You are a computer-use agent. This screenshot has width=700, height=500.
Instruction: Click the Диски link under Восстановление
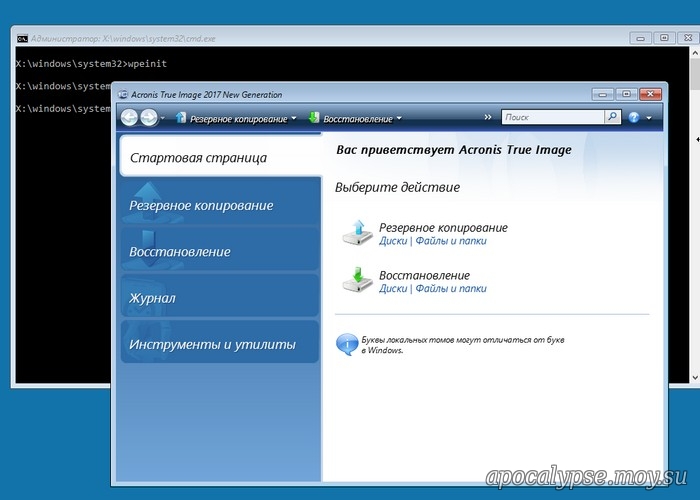(x=392, y=288)
